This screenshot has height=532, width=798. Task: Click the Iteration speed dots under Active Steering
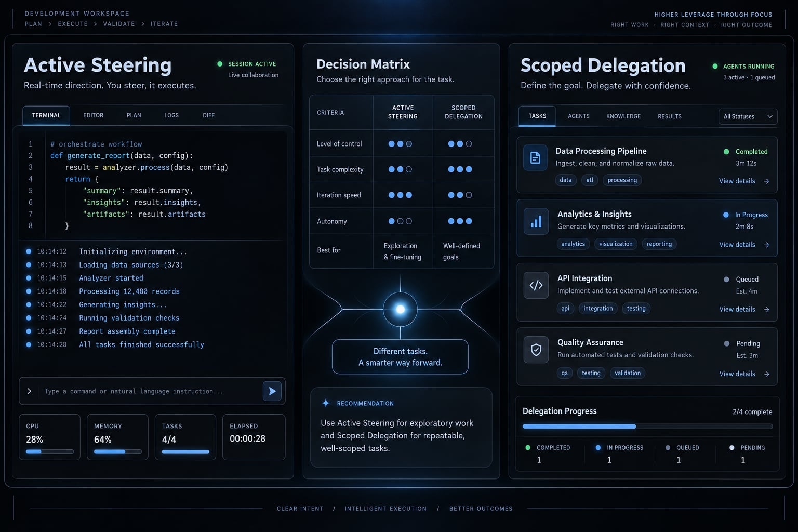point(400,195)
